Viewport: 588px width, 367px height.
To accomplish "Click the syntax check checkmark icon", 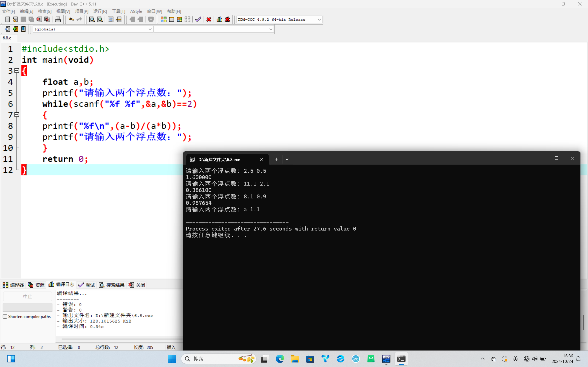I will point(198,19).
